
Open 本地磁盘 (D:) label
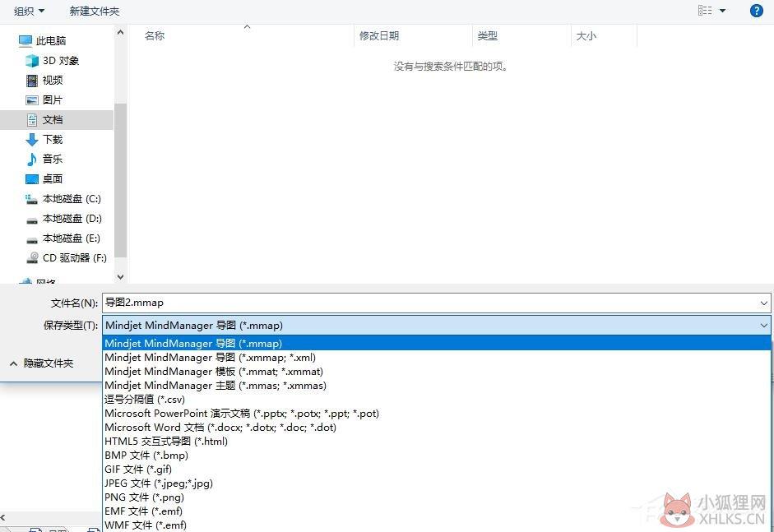pos(72,219)
